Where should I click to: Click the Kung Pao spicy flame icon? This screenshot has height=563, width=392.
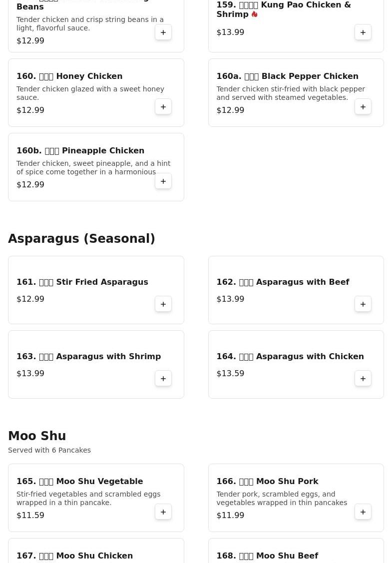255,14
